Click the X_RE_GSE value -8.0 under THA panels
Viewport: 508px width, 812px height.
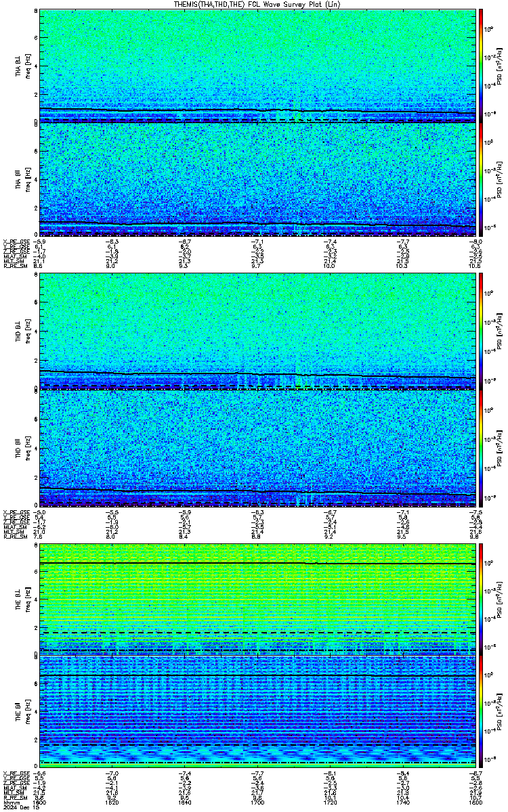[x=475, y=241]
